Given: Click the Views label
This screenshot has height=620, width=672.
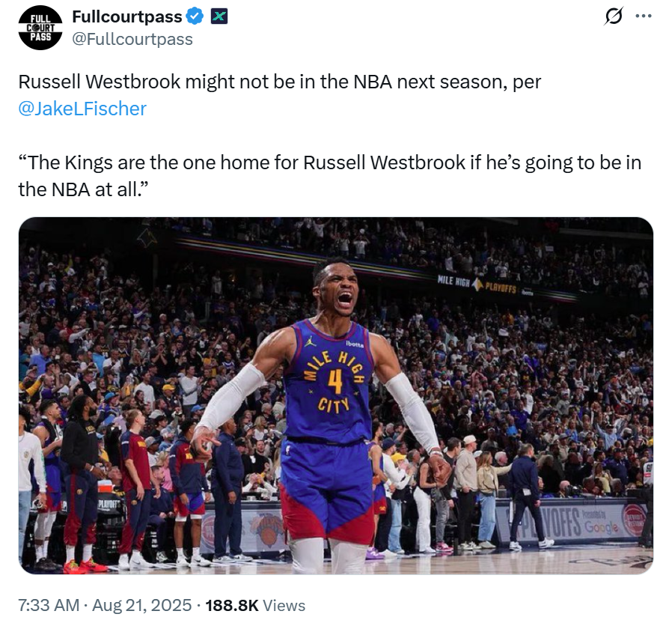Looking at the screenshot, I should click(284, 605).
